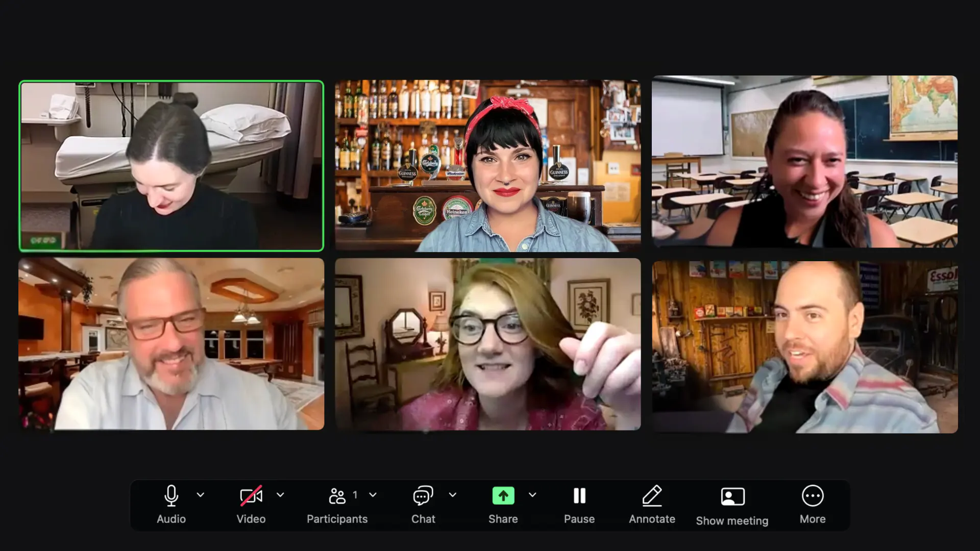Open the More options ellipsis icon
This screenshot has height=551, width=980.
coord(813,496)
